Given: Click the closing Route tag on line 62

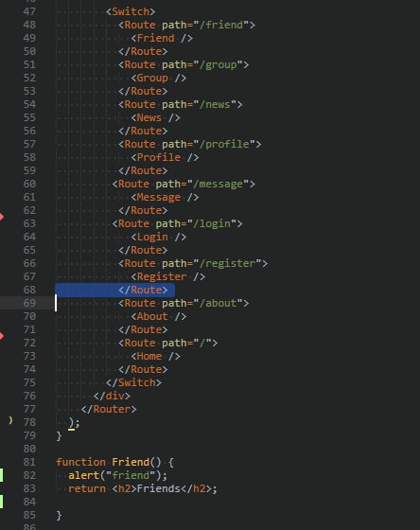Looking at the screenshot, I should (143, 210).
